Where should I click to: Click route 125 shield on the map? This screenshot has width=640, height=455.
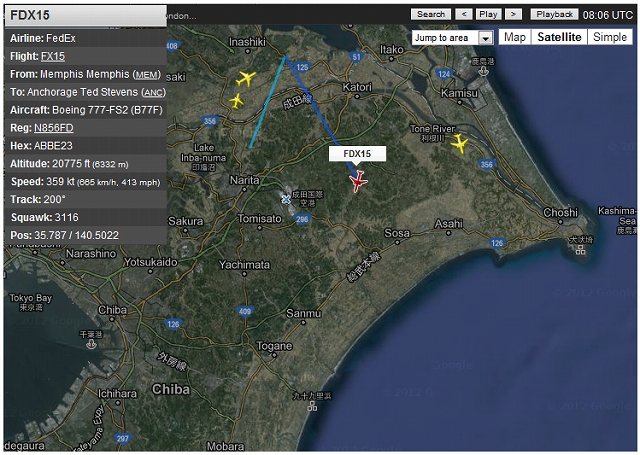302,67
